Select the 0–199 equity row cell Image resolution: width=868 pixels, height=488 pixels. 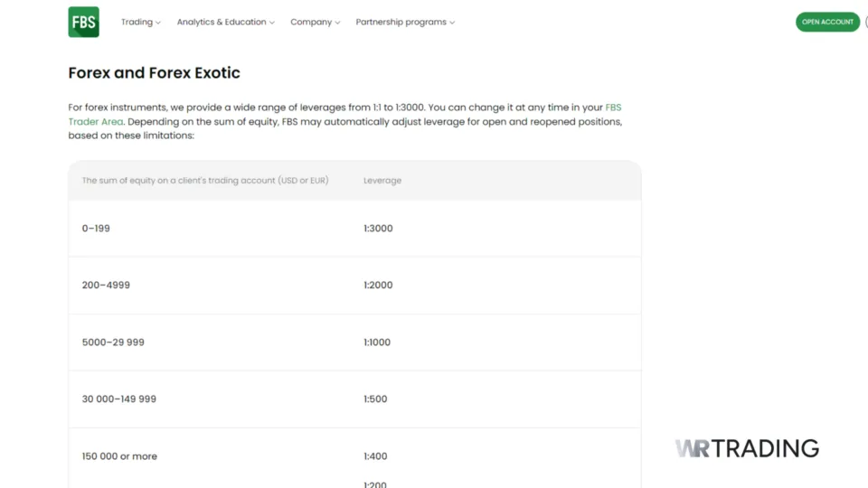point(96,229)
